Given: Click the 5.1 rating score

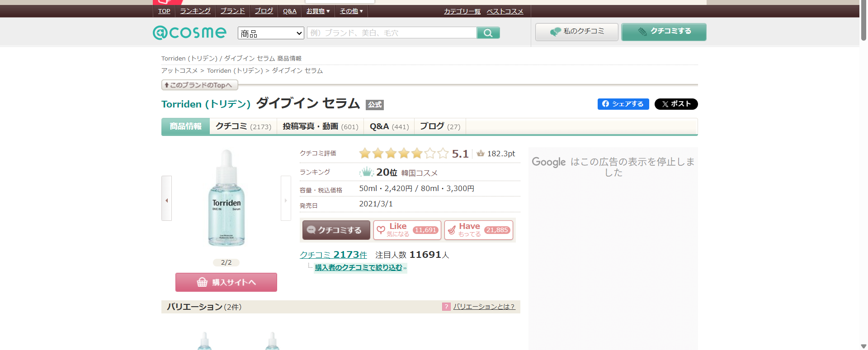Looking at the screenshot, I should point(460,154).
